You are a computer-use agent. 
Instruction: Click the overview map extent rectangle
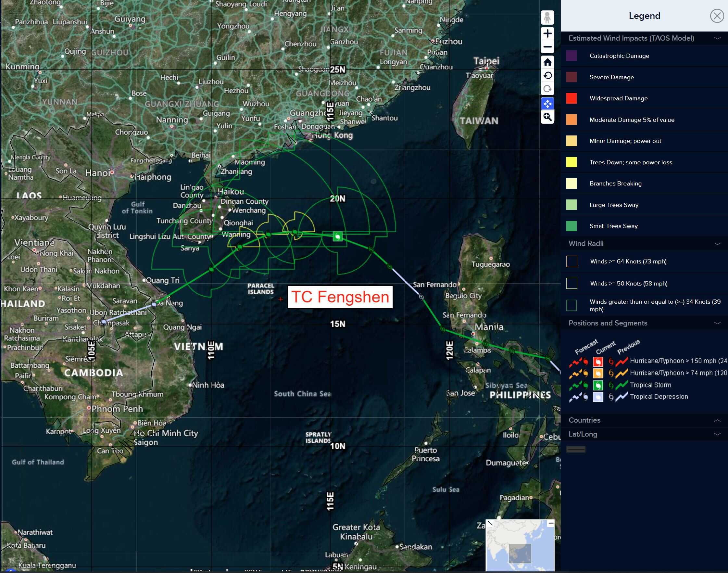click(x=520, y=553)
